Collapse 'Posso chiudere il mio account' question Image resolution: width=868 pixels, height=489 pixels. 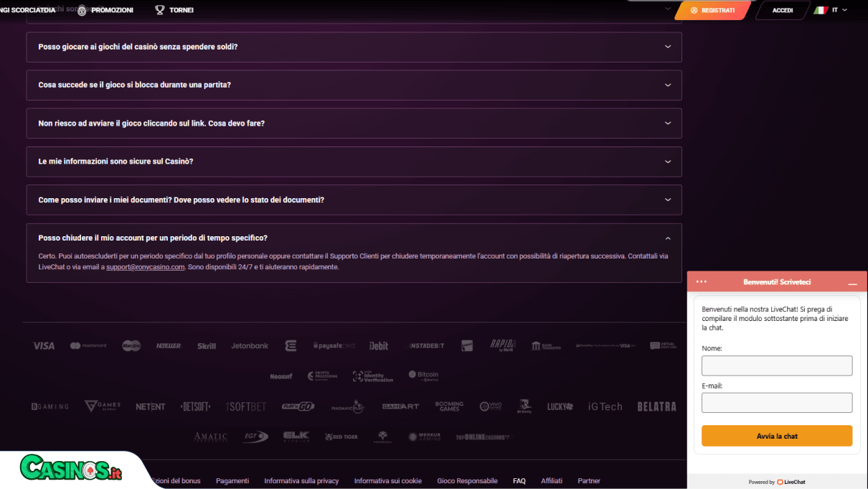click(354, 238)
